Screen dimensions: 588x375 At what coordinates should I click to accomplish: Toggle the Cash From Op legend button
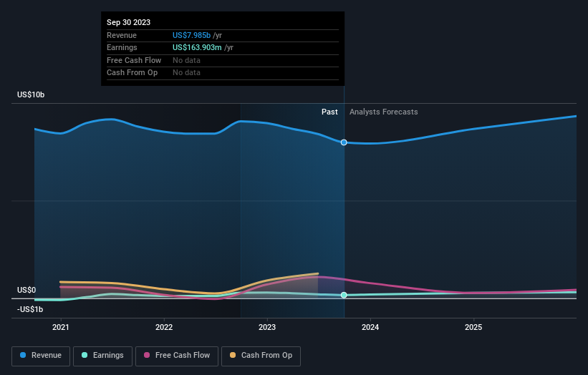tap(261, 356)
